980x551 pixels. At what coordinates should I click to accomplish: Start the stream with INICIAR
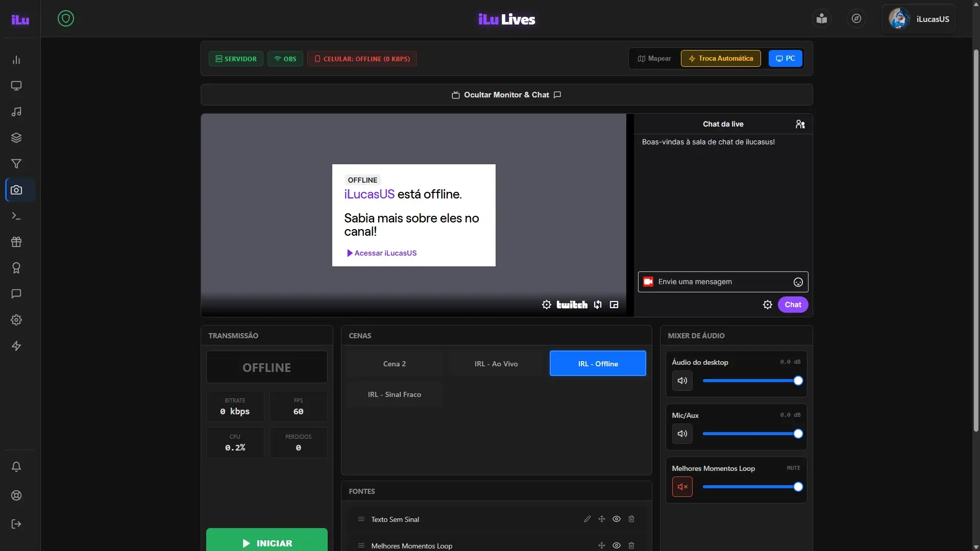267,540
